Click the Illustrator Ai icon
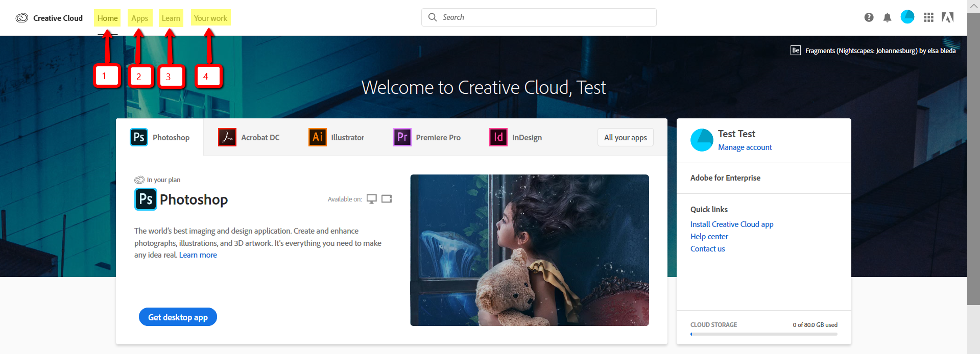The image size is (980, 354). coord(318,137)
